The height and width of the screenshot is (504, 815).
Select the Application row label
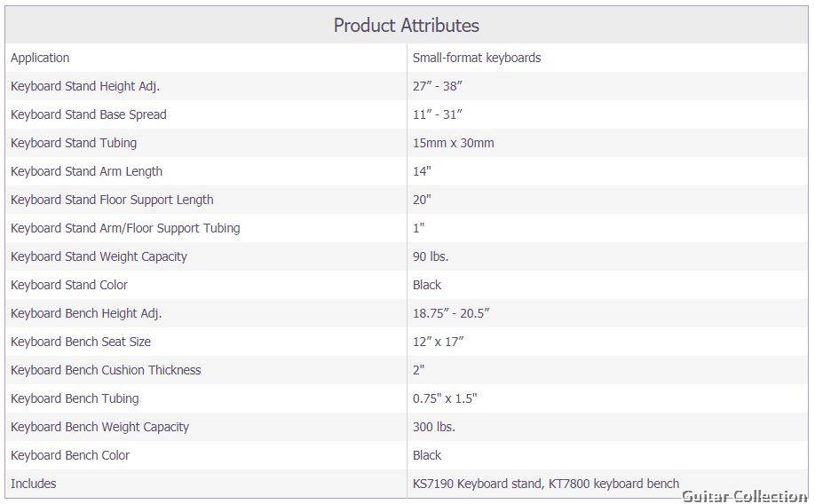pos(40,58)
